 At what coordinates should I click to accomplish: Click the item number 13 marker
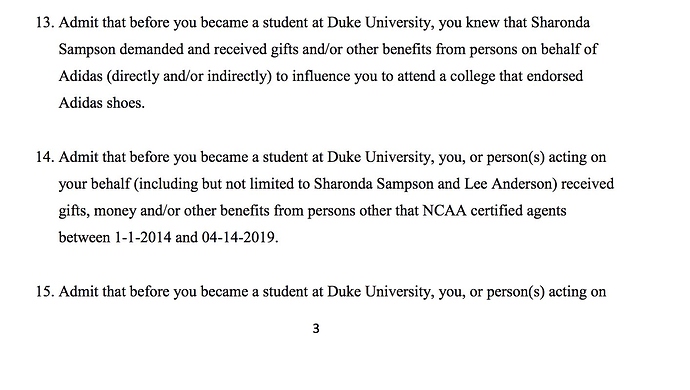45,22
